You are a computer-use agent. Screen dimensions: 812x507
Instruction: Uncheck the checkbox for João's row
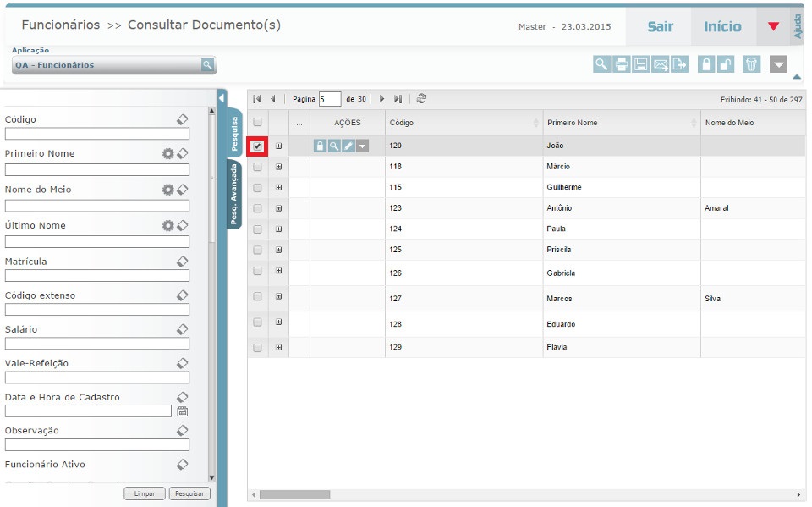tap(258, 146)
